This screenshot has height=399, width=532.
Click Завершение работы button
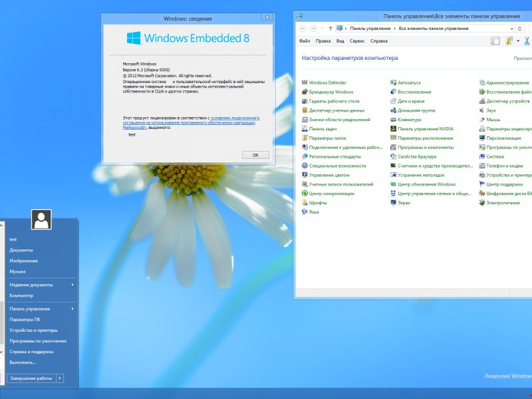coord(31,378)
